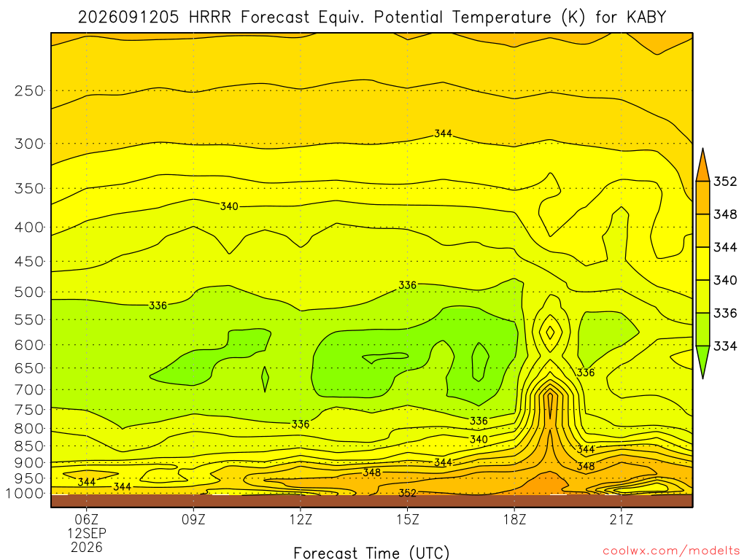Click the 06Z 12SEP 2026 date label

pos(87,533)
